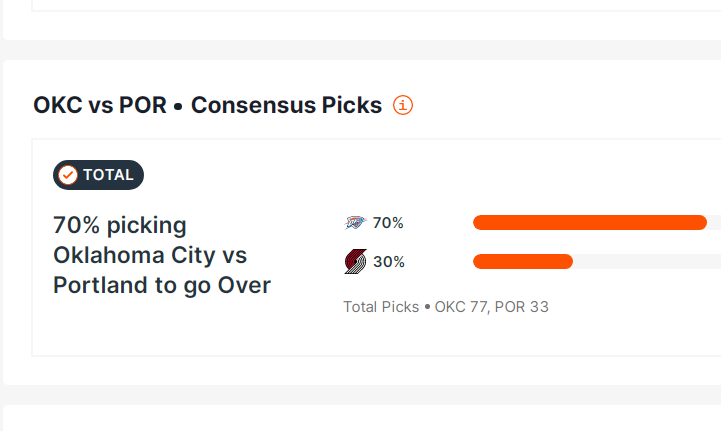Click 'Portland to go' headline line
Image resolution: width=721 pixels, height=431 pixels.
point(133,286)
